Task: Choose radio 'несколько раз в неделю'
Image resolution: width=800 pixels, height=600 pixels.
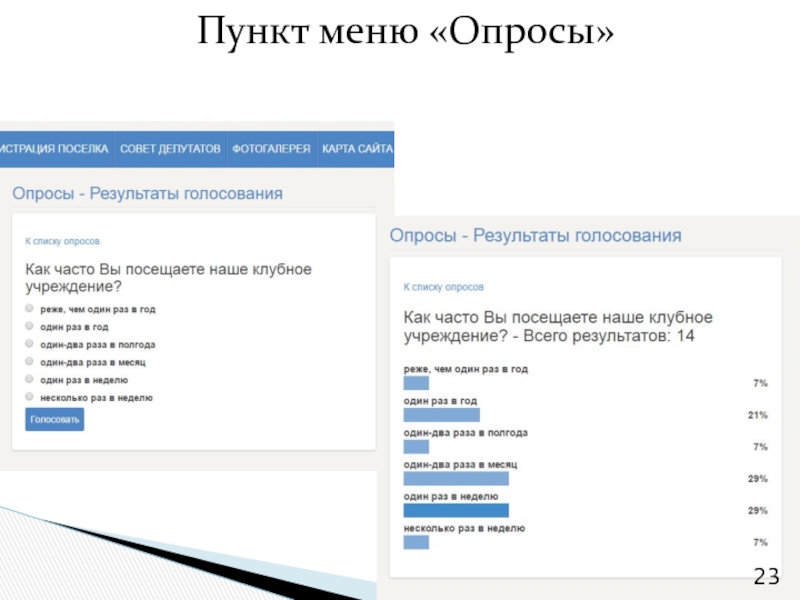Action: click(29, 396)
